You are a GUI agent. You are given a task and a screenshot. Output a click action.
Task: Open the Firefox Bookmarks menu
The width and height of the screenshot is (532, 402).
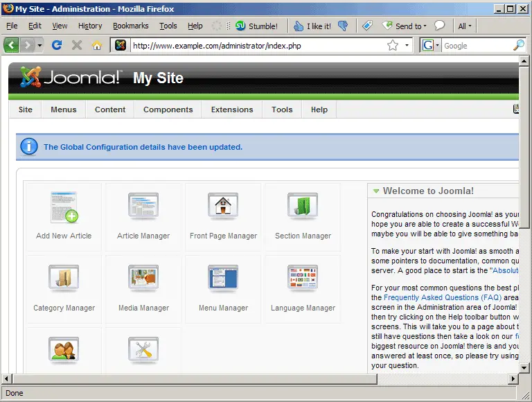(x=131, y=26)
